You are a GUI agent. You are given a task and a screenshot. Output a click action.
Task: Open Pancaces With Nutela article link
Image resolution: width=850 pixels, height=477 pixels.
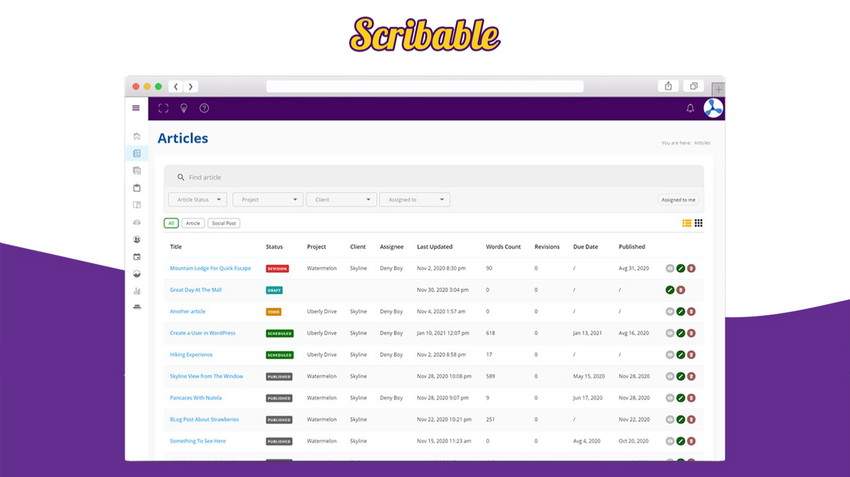click(x=196, y=398)
